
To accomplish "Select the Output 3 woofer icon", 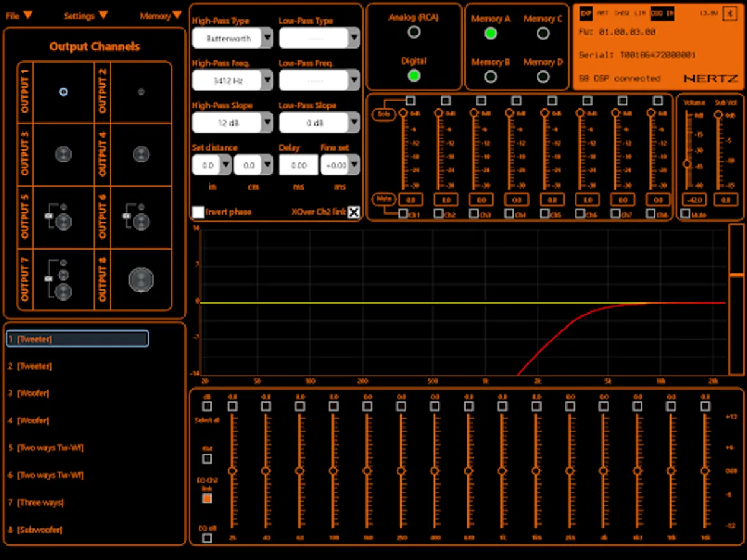I will (x=63, y=154).
